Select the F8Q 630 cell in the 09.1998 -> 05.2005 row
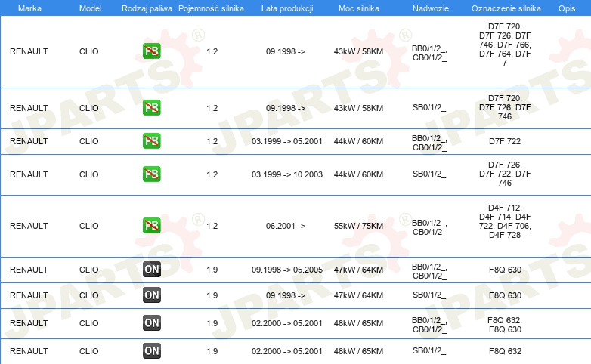Image resolution: width=591 pixels, height=364 pixels. [505, 270]
